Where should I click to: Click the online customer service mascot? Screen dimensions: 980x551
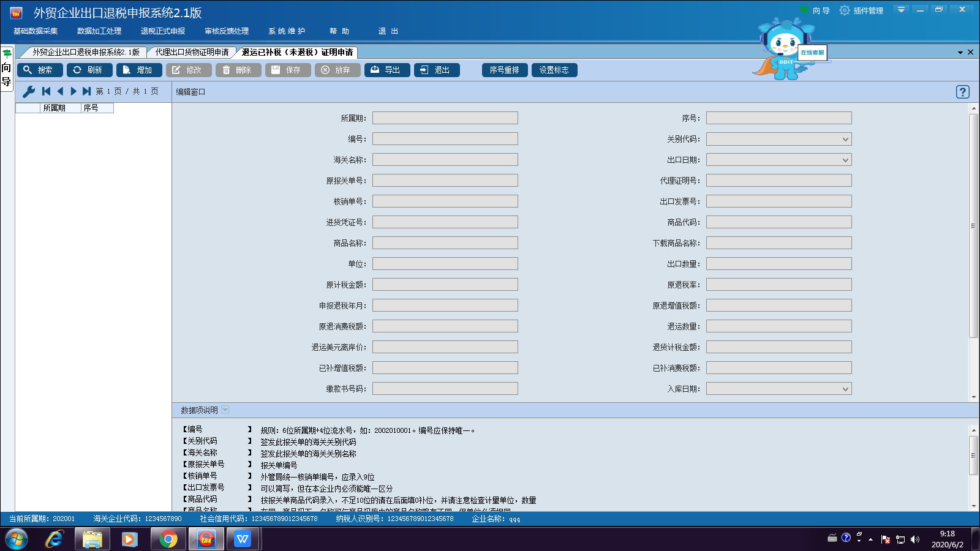click(786, 50)
